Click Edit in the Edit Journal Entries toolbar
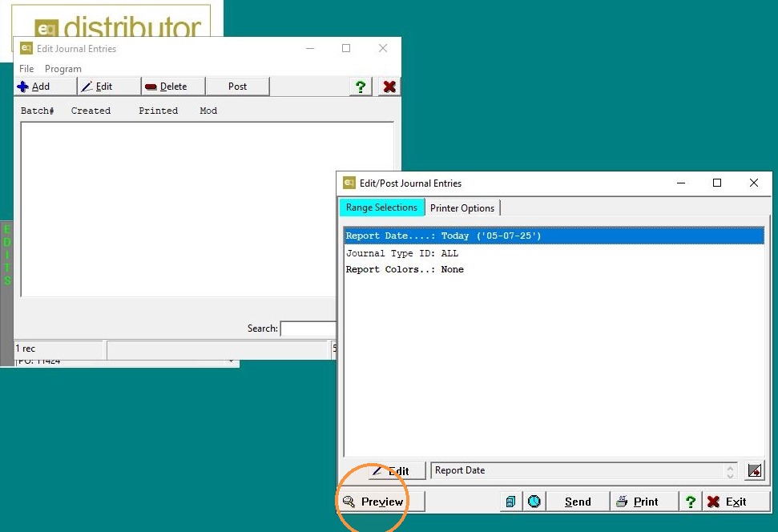The image size is (778, 532). [109, 87]
